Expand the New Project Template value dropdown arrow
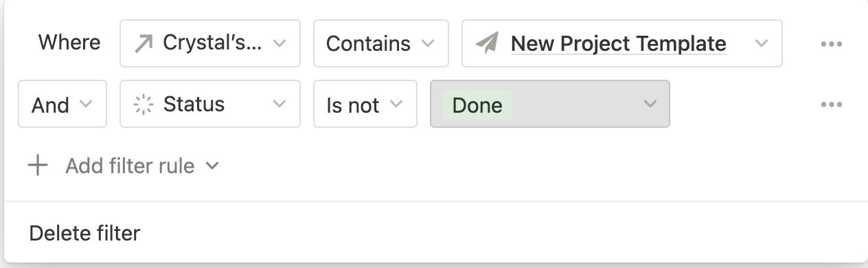Viewport: 868px width, 268px height. (x=761, y=43)
